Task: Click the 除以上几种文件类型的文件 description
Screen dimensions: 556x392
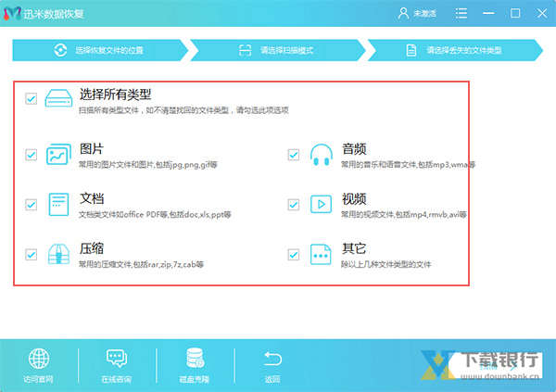Action: (x=385, y=264)
